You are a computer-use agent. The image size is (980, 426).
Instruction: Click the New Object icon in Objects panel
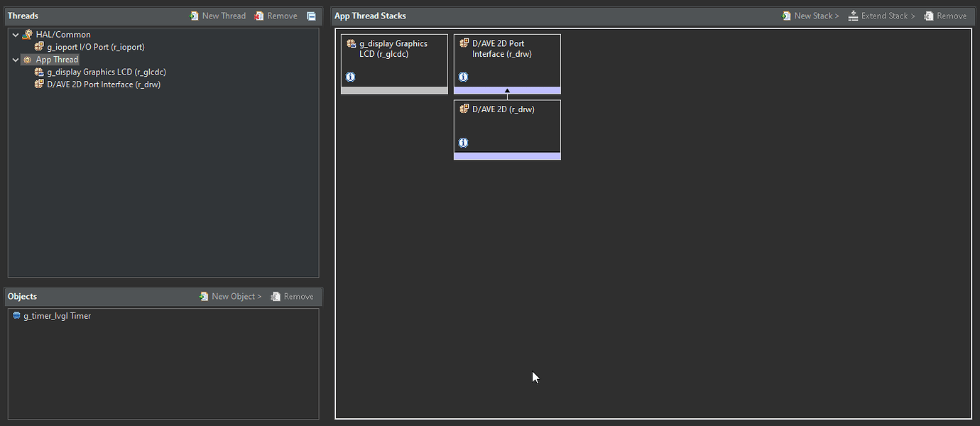(x=205, y=296)
